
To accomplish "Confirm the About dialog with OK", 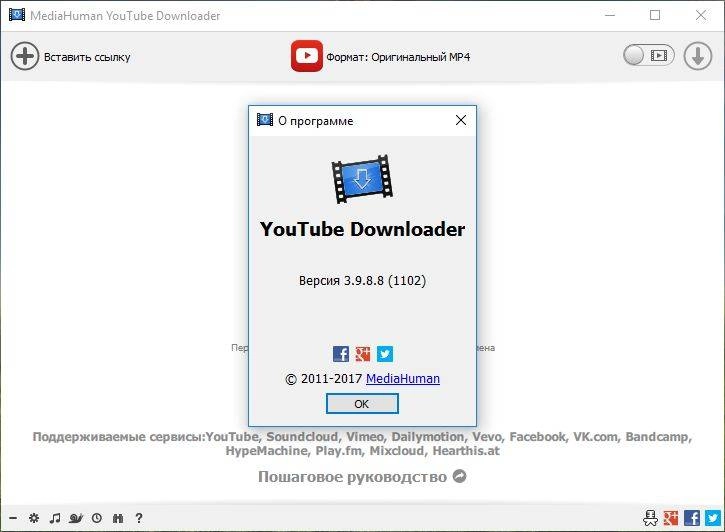I will (x=362, y=404).
